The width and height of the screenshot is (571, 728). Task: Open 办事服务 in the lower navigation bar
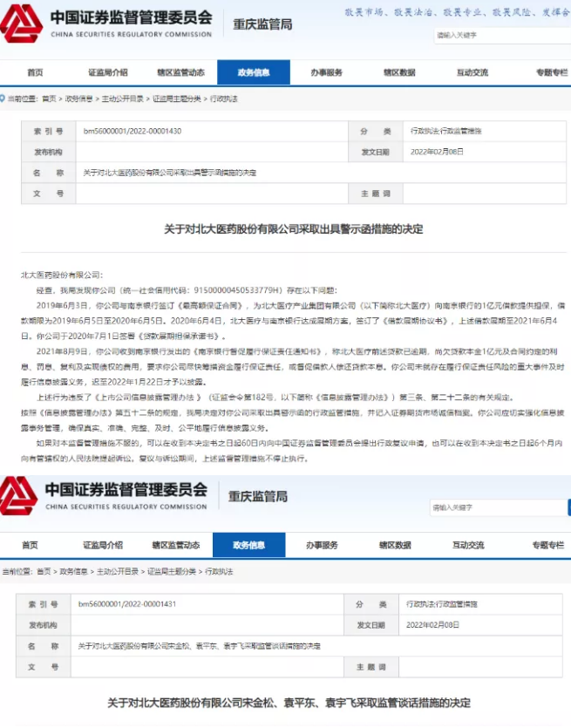click(322, 545)
